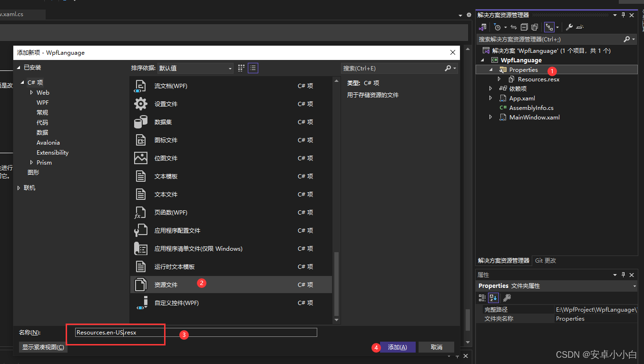Switch template list to small icons view

point(241,68)
